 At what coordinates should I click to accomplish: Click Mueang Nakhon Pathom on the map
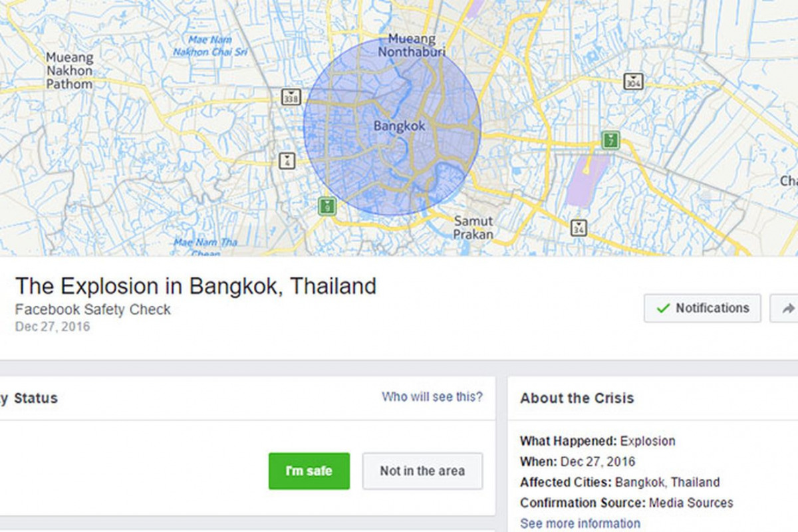69,71
